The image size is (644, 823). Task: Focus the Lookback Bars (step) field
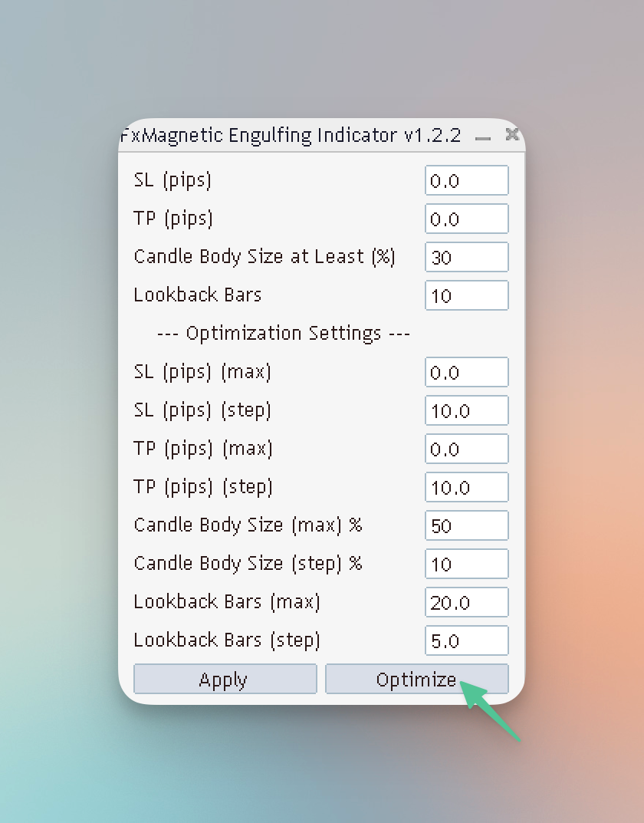[x=466, y=641]
